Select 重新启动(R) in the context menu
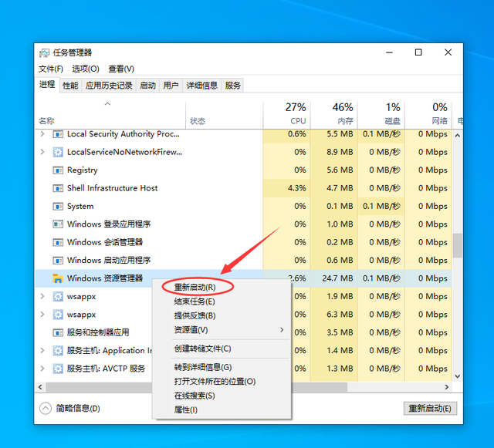The image size is (494, 448). pos(195,287)
